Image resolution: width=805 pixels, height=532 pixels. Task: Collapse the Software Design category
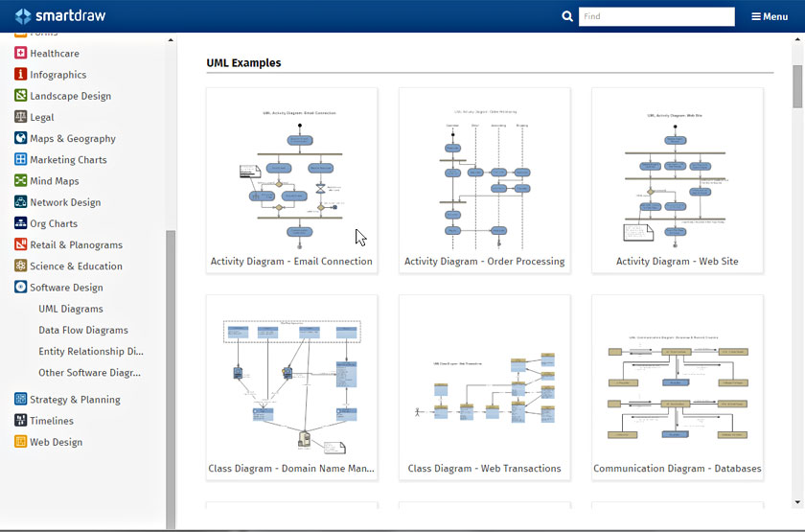click(65, 288)
